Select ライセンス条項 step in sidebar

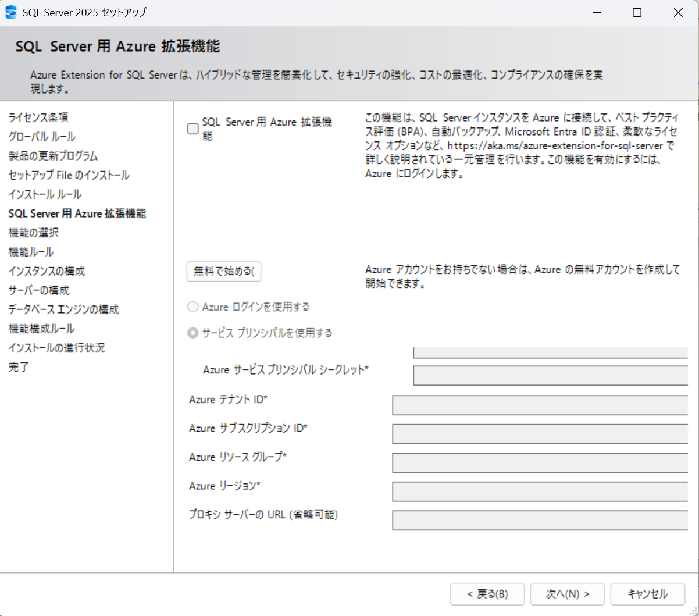pos(38,117)
